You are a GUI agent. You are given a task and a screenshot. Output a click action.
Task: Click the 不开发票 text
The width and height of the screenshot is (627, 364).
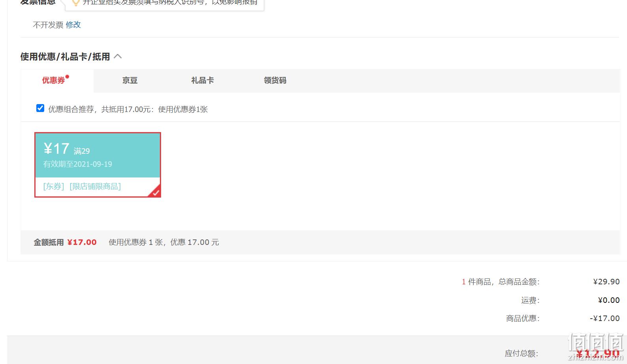coord(48,25)
